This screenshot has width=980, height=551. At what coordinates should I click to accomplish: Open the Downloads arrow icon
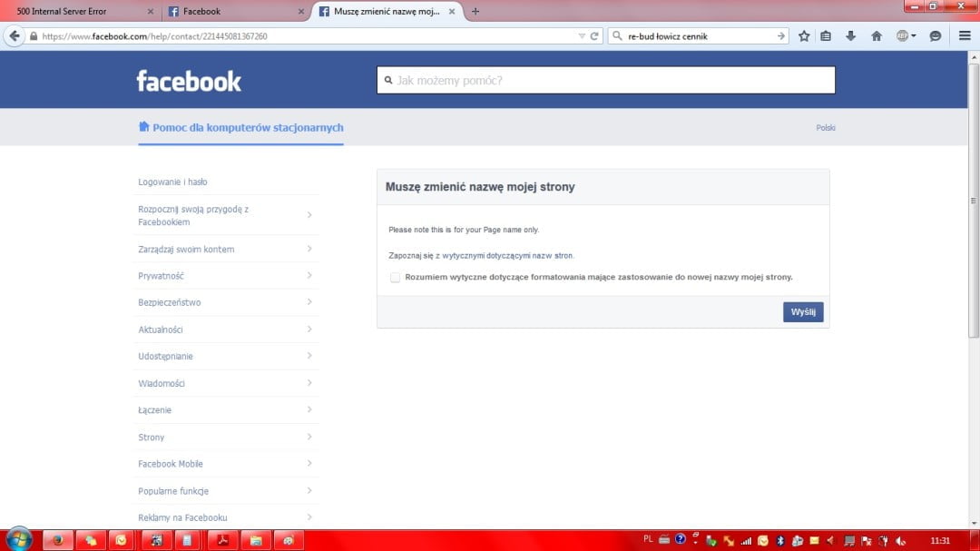850,36
